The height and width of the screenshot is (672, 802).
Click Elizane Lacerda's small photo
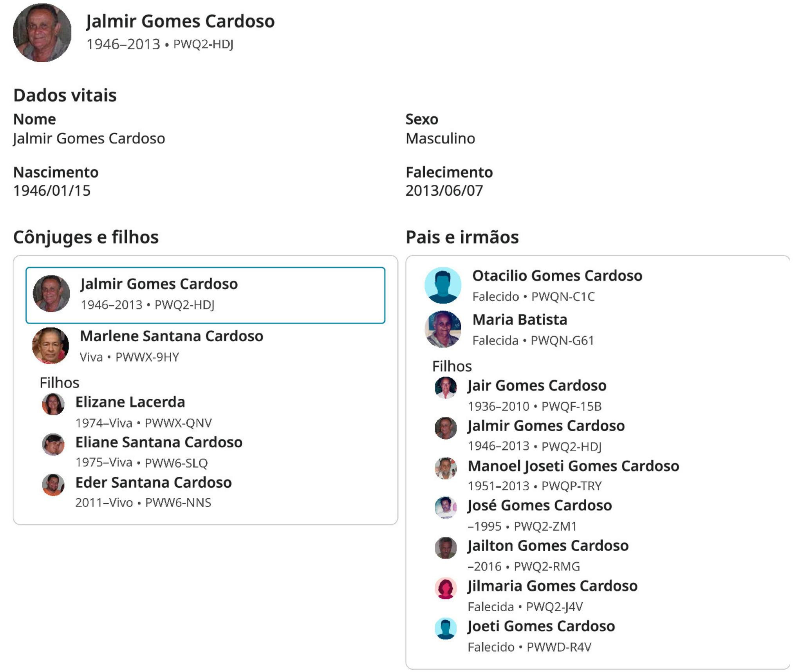pyautogui.click(x=53, y=404)
